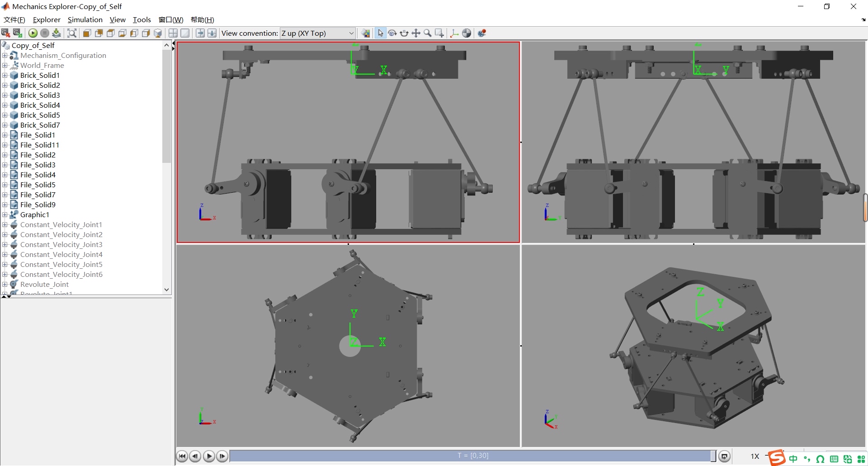This screenshot has width=868, height=466.
Task: Switch to Right view cube icon
Action: pyautogui.click(x=146, y=33)
